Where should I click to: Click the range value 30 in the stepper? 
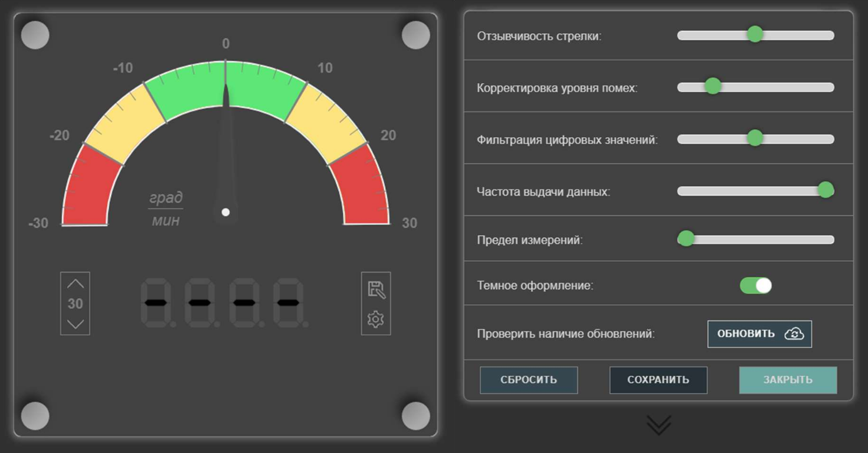[x=75, y=304]
